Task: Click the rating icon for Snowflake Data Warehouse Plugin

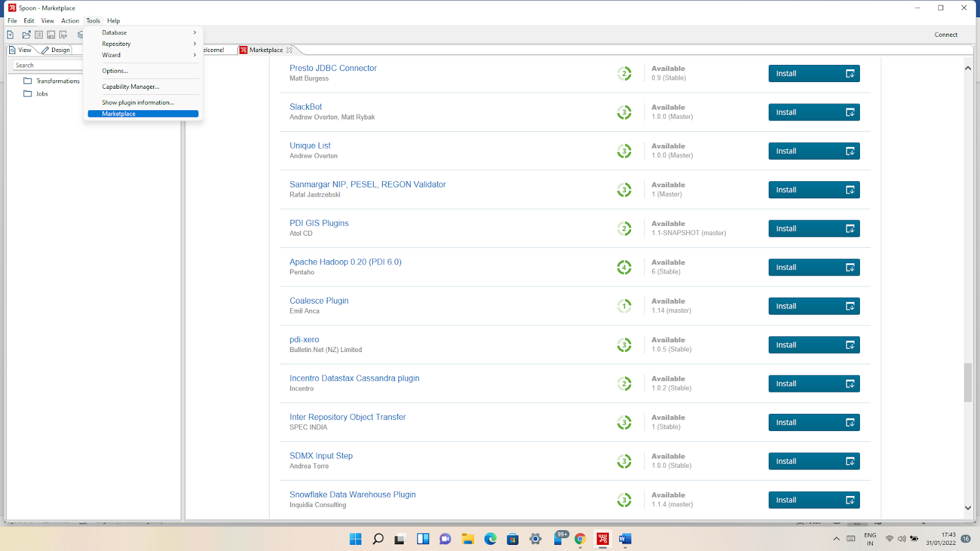Action: point(624,500)
